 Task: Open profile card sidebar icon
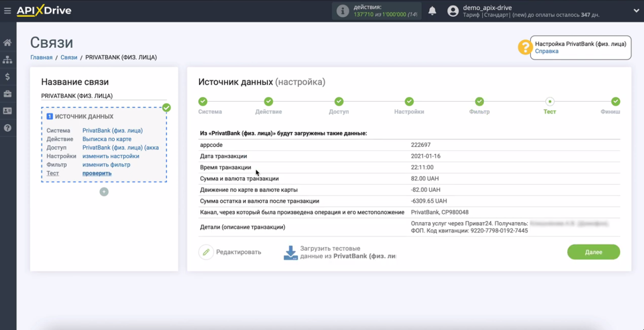click(x=8, y=111)
